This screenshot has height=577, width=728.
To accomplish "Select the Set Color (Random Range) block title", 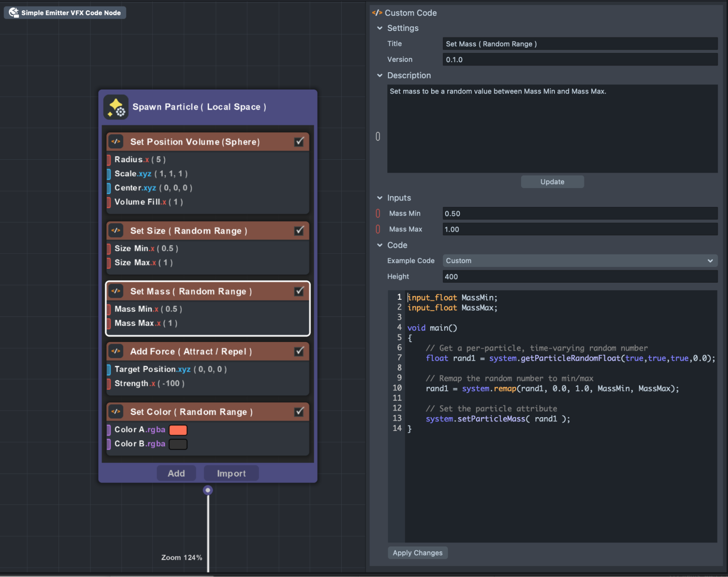I will point(191,412).
